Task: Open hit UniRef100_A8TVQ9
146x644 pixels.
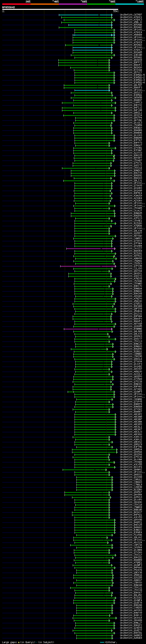Action: click(x=131, y=324)
